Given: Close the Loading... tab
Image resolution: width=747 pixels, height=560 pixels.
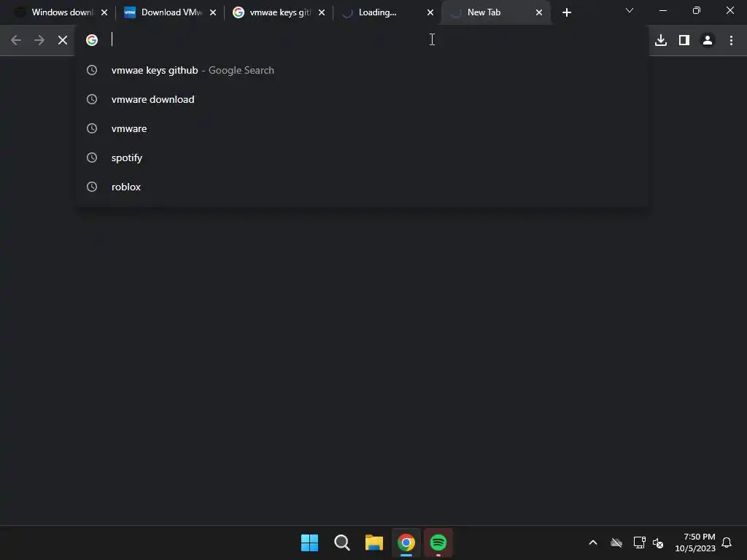Looking at the screenshot, I should 430,12.
